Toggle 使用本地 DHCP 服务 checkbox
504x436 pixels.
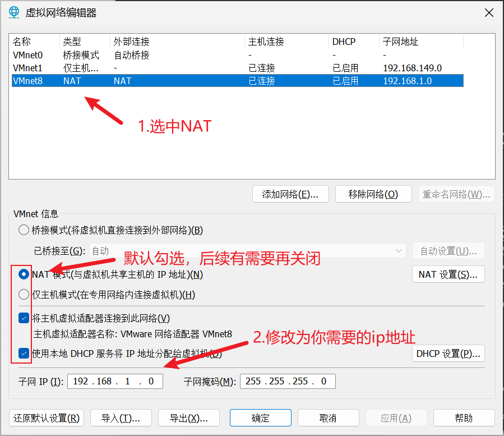pyautogui.click(x=24, y=354)
